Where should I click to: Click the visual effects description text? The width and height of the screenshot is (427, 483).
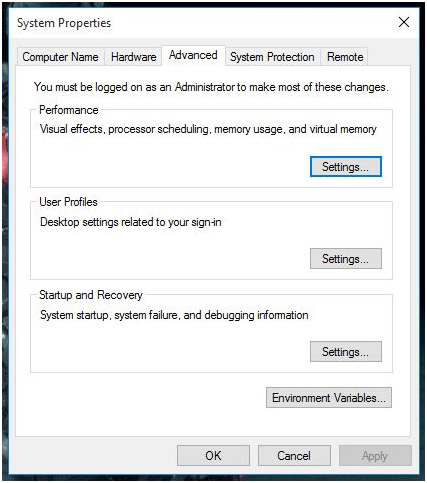pos(208,129)
